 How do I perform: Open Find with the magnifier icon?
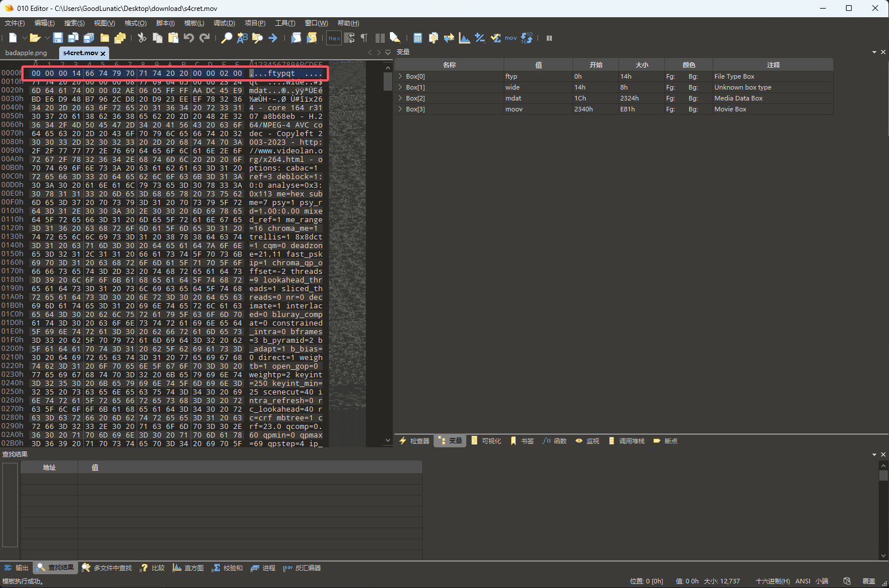[227, 38]
